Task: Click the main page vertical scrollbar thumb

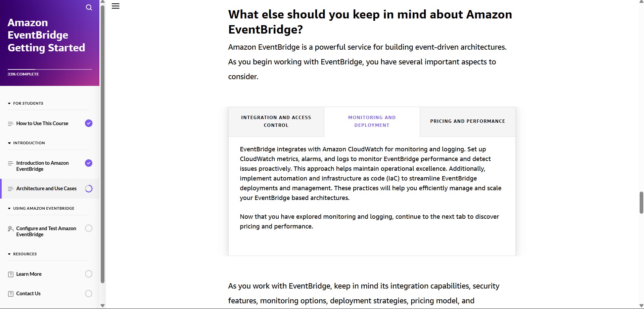Action: [x=641, y=202]
